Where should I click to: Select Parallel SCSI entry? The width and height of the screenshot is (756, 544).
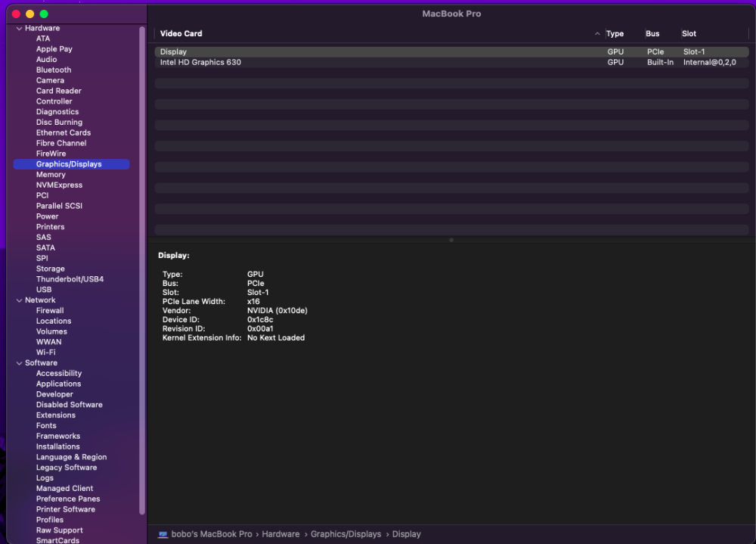point(59,206)
